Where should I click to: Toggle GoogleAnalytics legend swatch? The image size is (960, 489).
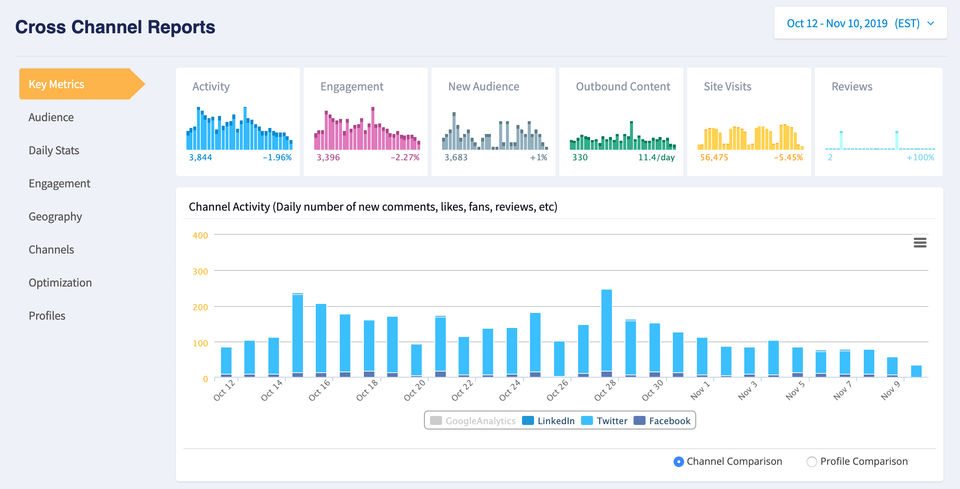pyautogui.click(x=436, y=421)
